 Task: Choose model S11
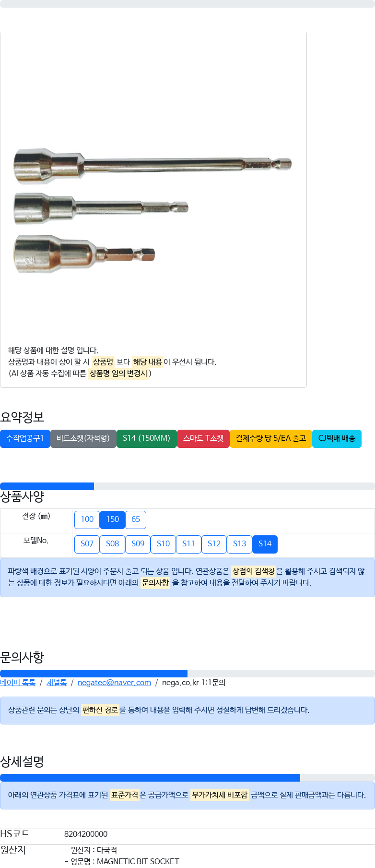coord(188,544)
